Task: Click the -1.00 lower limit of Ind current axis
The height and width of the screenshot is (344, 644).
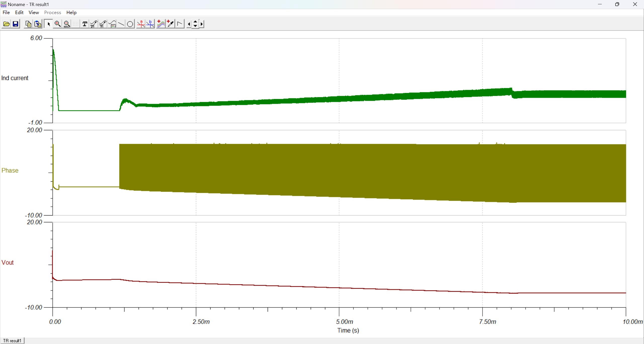Action: pyautogui.click(x=35, y=122)
